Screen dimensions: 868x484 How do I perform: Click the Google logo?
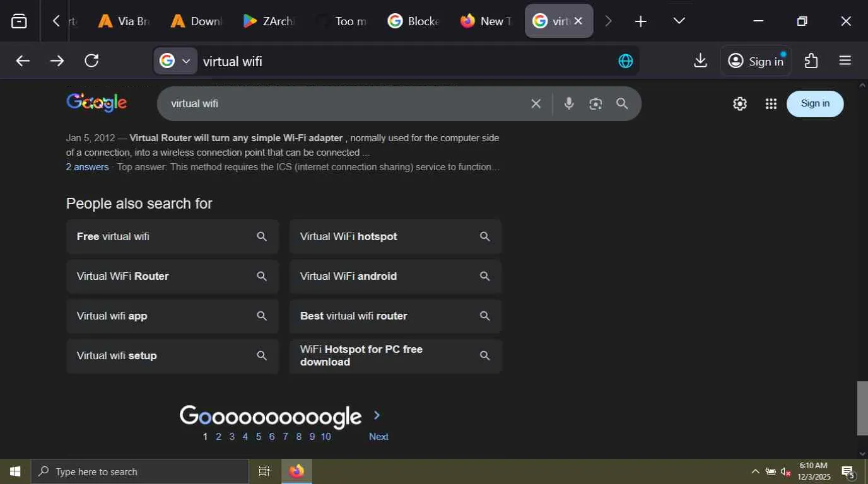[x=97, y=103]
